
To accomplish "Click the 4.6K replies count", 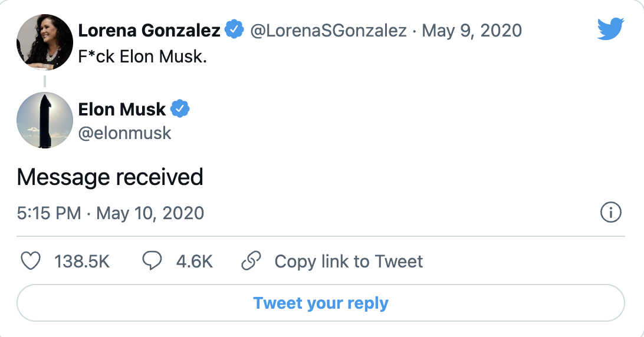I will tap(194, 261).
